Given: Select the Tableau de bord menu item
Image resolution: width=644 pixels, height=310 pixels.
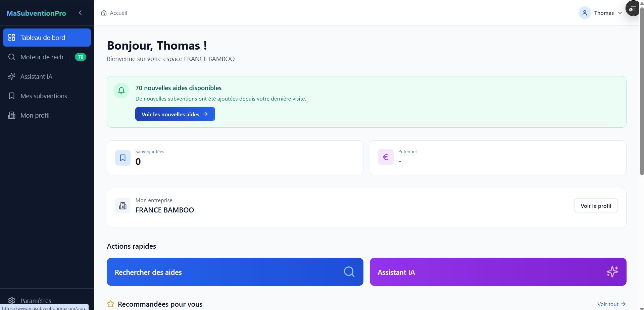Looking at the screenshot, I should 47,38.
